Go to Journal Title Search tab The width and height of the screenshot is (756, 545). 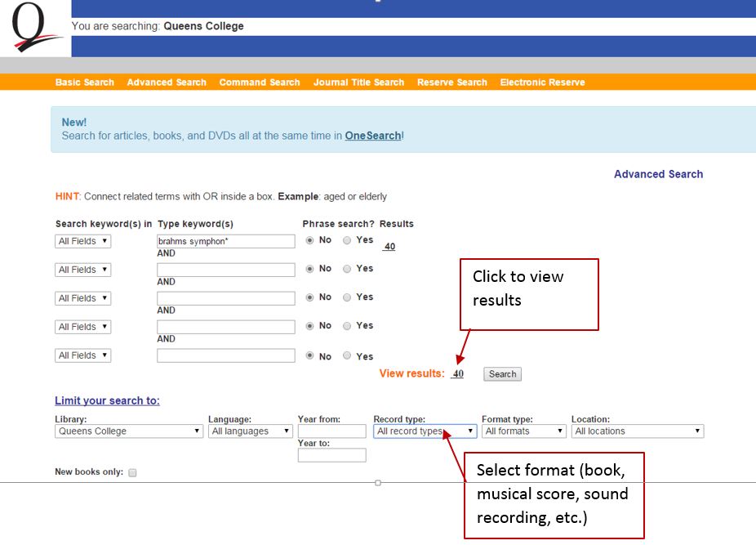358,83
